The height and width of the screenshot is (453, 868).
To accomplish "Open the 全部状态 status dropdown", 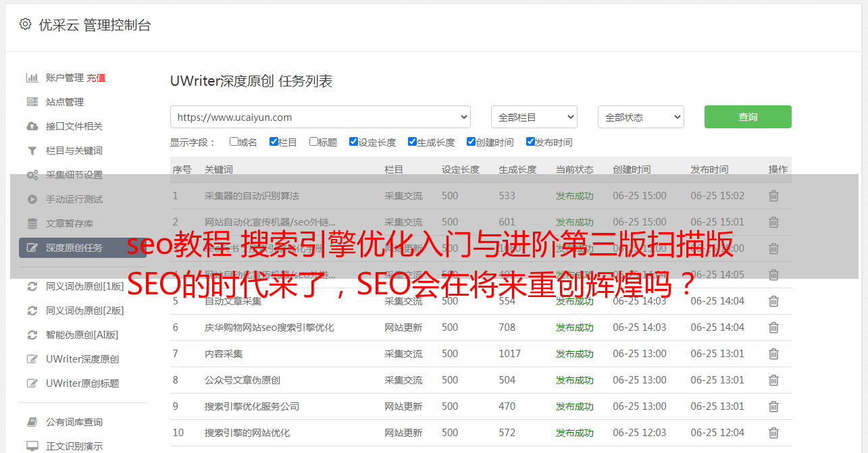I will point(640,117).
